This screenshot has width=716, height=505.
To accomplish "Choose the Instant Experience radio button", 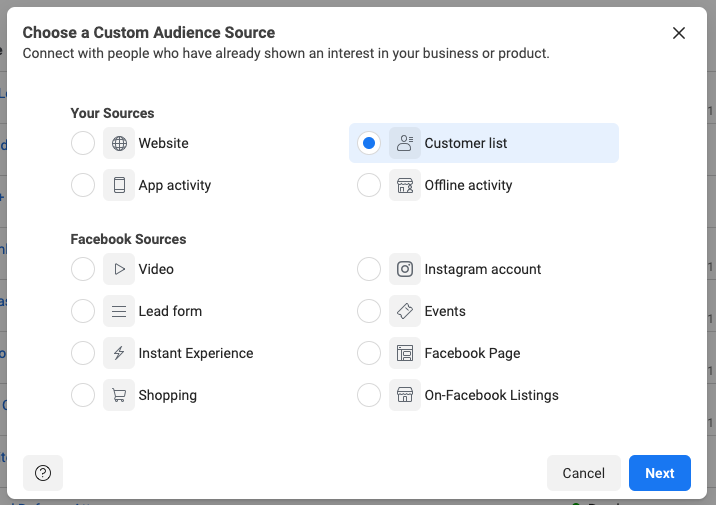I will pyautogui.click(x=83, y=353).
